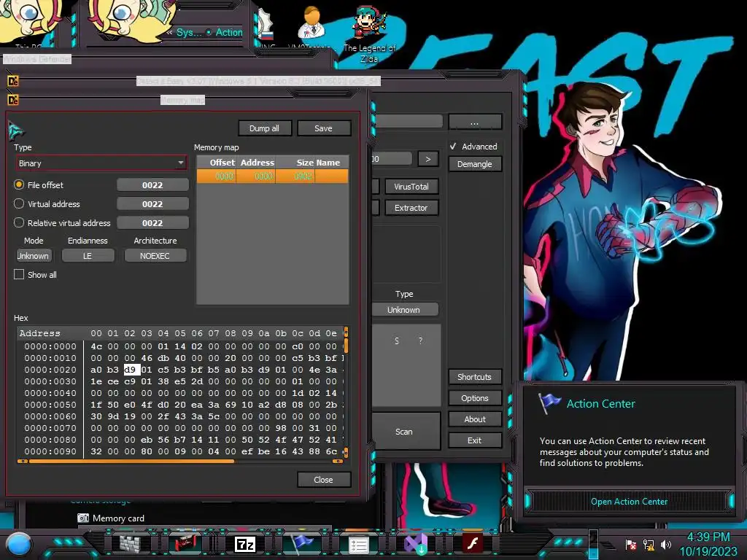
Task: Select the File offset radio button
Action: [x=19, y=184]
